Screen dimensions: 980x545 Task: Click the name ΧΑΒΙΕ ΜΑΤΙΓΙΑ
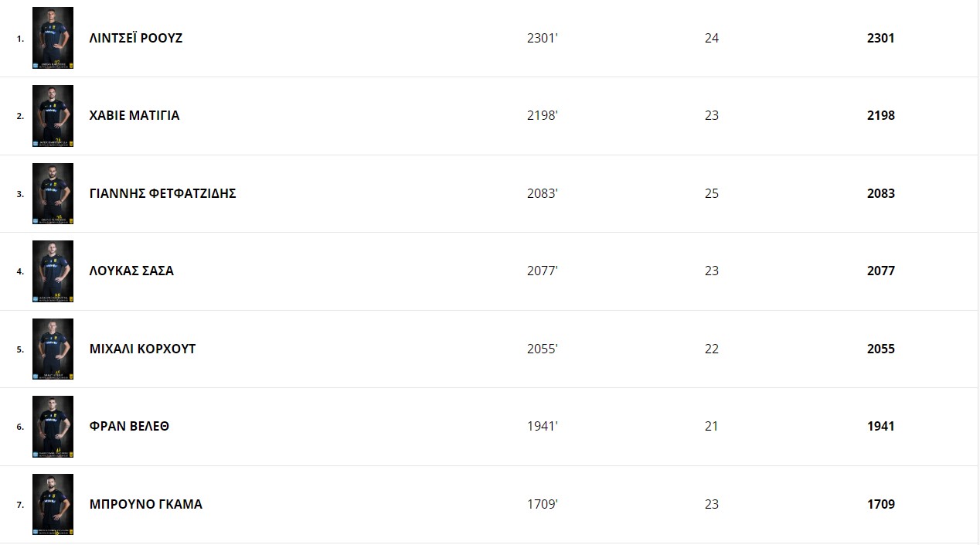(134, 115)
